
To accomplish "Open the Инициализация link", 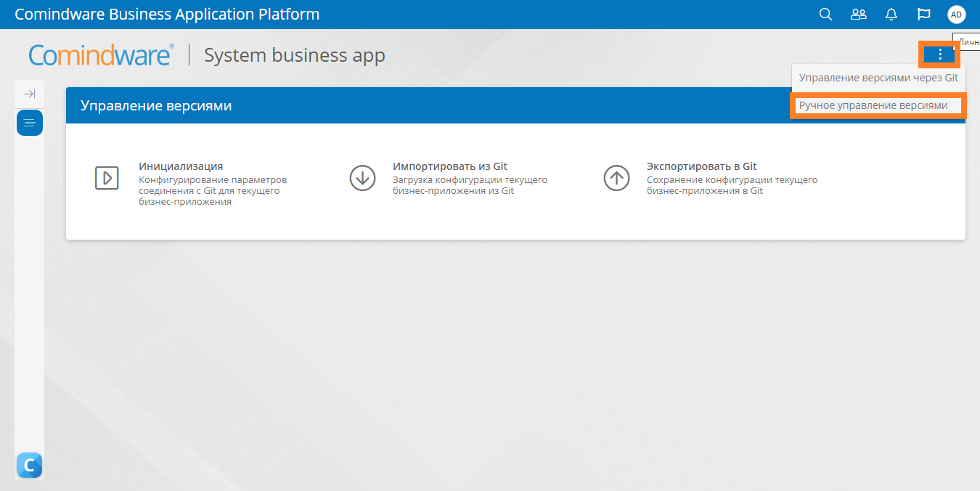I will (181, 166).
